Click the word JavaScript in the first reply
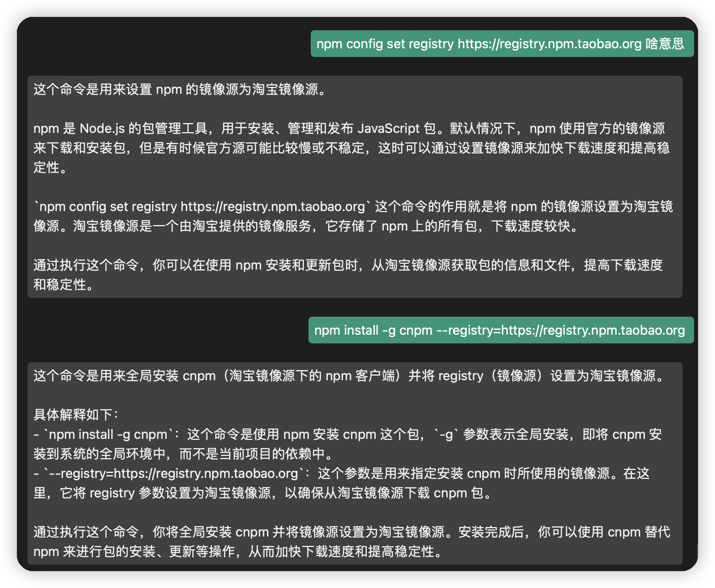This screenshot has height=588, width=715. click(x=389, y=128)
